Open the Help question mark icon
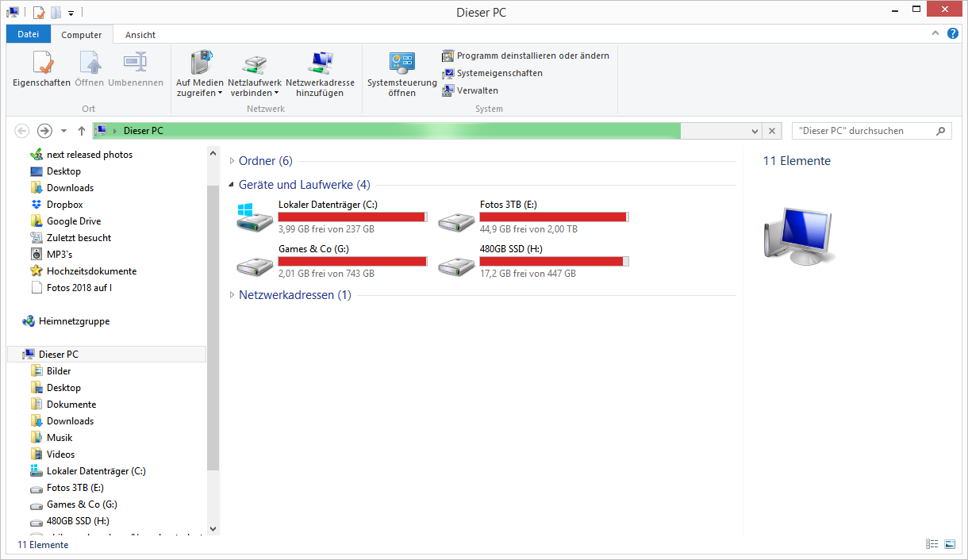The width and height of the screenshot is (968, 560). tap(953, 34)
